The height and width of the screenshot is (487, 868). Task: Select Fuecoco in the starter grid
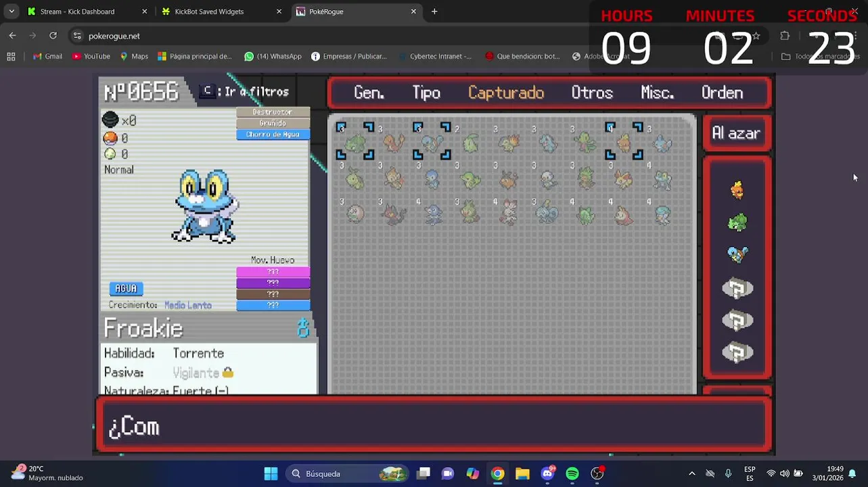tap(624, 215)
